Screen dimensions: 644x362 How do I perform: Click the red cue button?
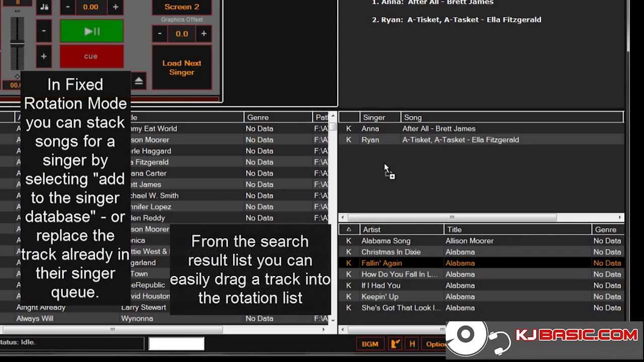(x=92, y=56)
